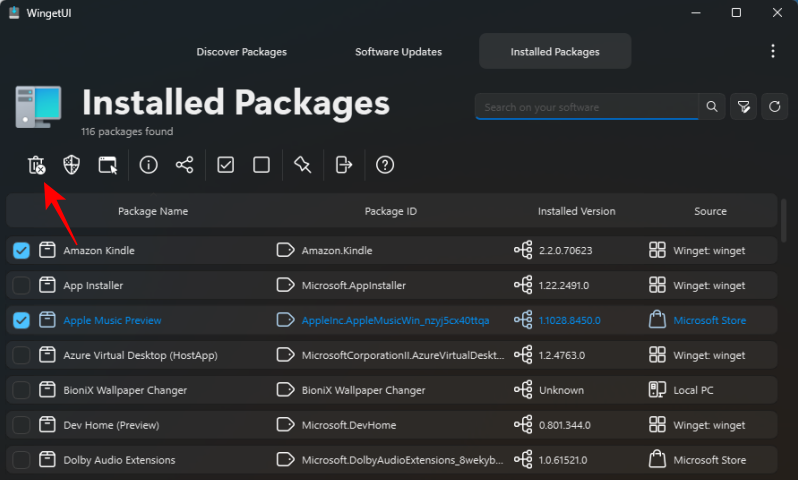Open the help question mark icon

point(385,165)
